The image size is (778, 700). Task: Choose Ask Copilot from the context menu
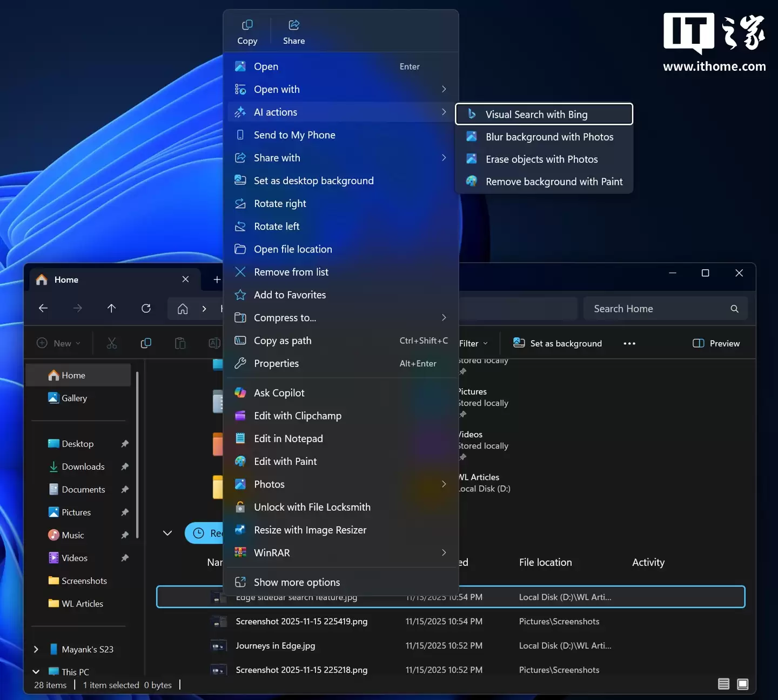pyautogui.click(x=279, y=392)
